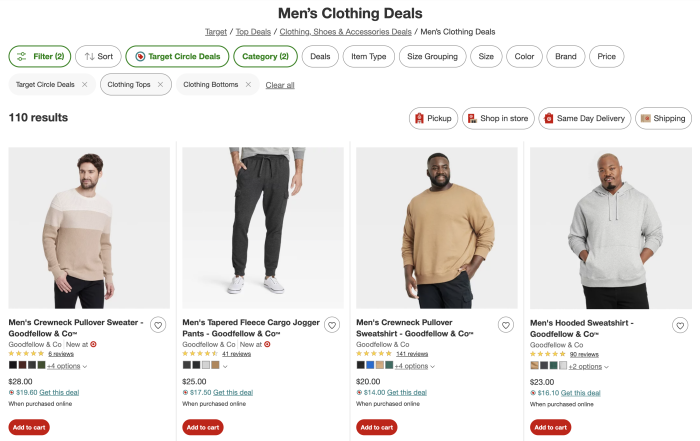Toggle Target Circle Deals filter

pyautogui.click(x=177, y=57)
